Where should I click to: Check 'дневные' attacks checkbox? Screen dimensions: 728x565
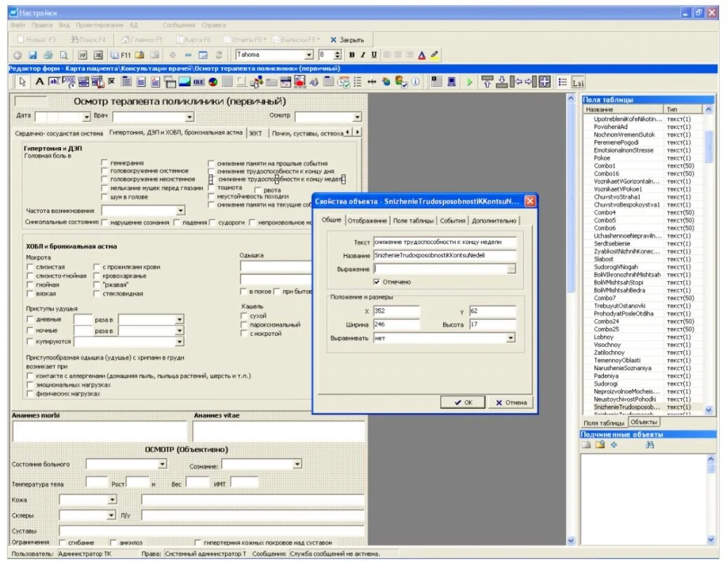pyautogui.click(x=30, y=319)
